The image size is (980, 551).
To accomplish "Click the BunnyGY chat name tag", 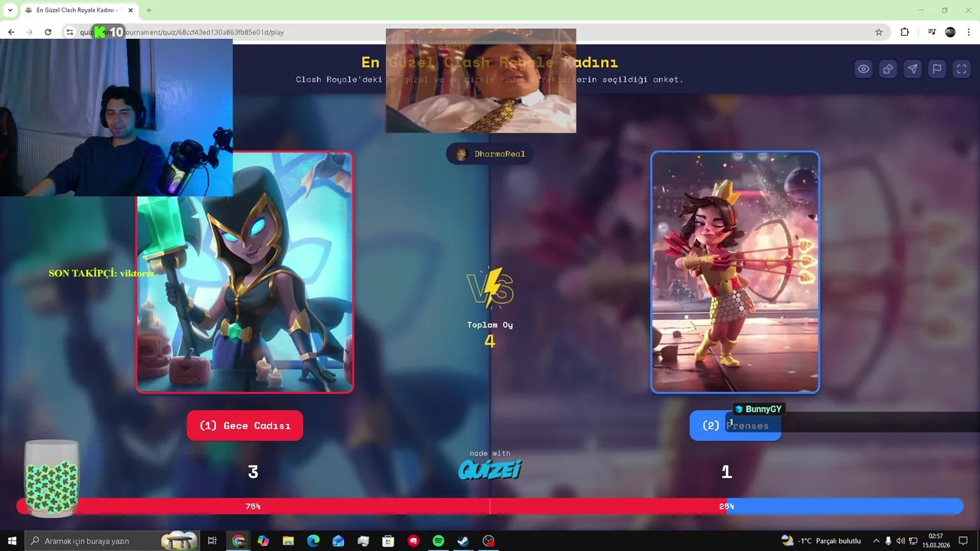I will pos(759,409).
